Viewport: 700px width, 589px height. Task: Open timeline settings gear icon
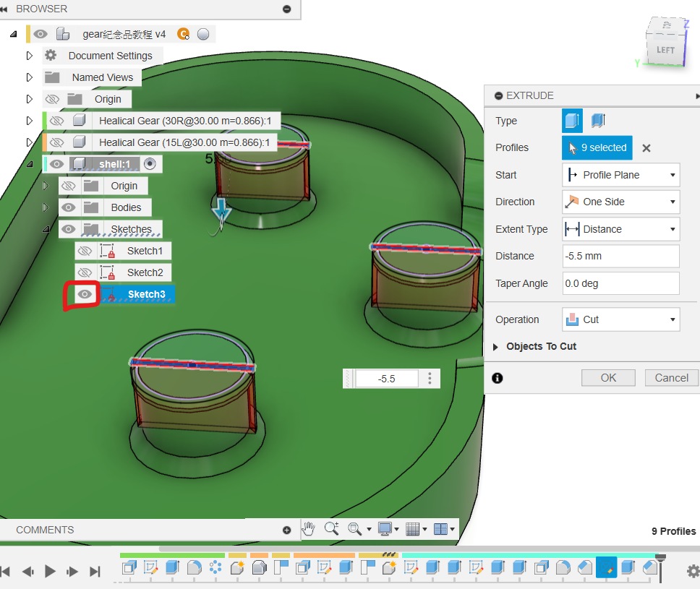click(692, 572)
